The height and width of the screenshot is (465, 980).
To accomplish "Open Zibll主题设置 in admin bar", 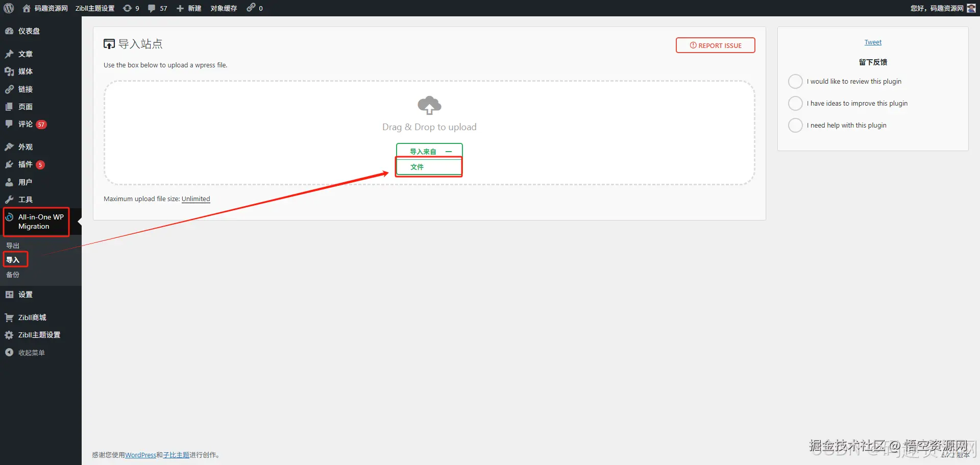I will pos(95,8).
